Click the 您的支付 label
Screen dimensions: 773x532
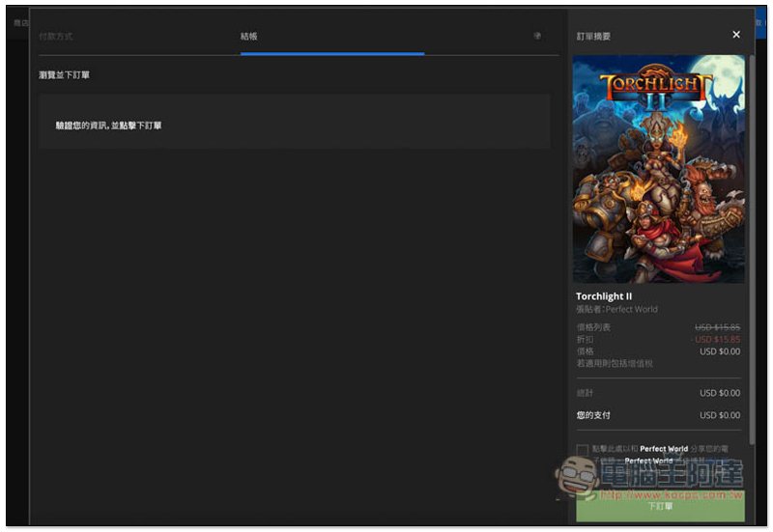click(593, 415)
